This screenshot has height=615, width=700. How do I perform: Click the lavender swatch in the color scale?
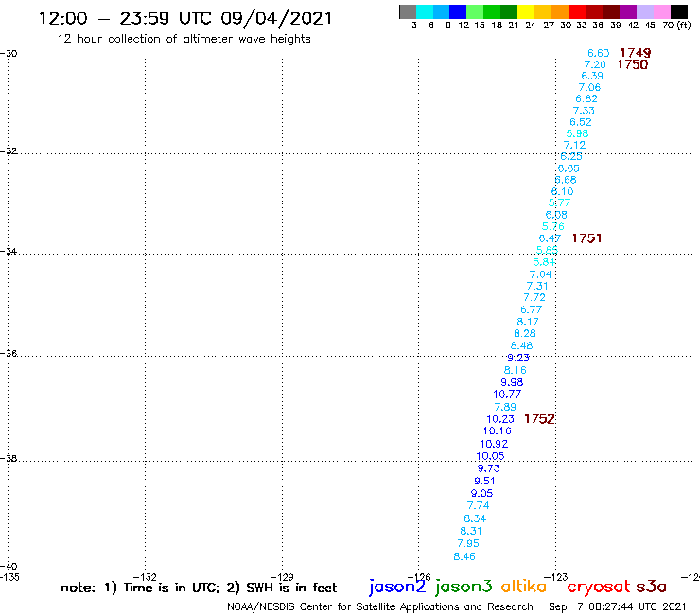pyautogui.click(x=644, y=11)
